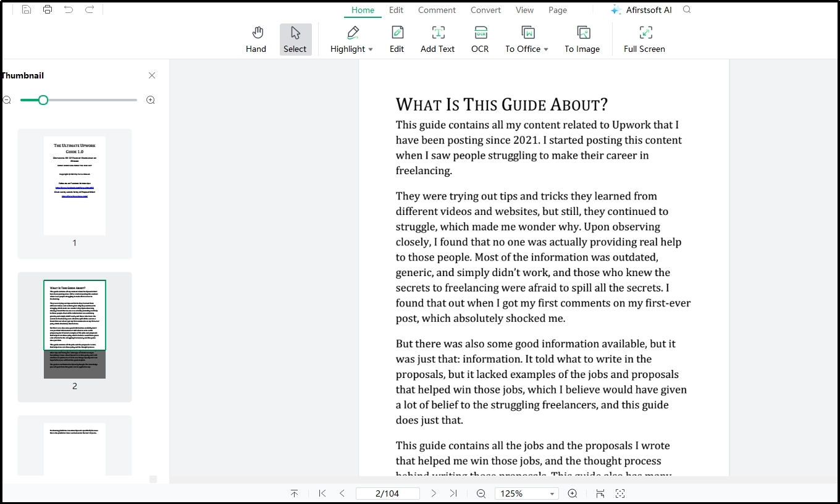The height and width of the screenshot is (504, 840).
Task: Click the search magnifier icon
Action: coord(687,10)
